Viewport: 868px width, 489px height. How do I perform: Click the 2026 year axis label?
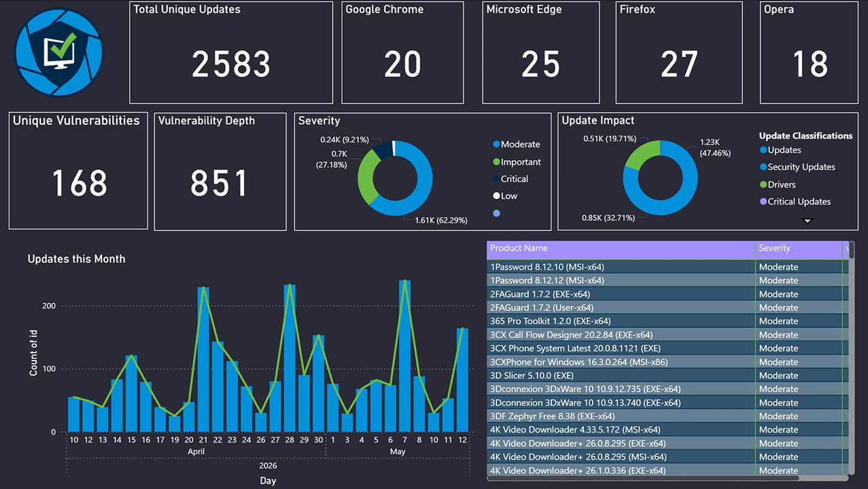tap(268, 465)
